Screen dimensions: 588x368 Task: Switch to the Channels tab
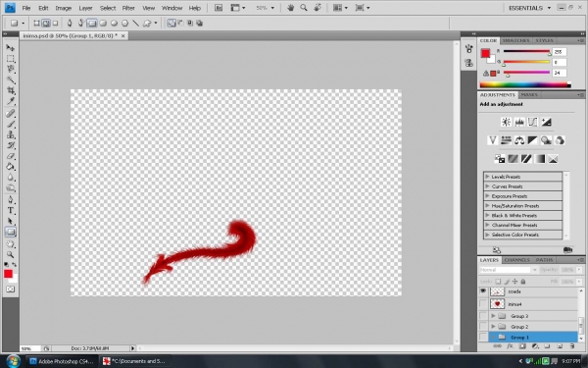pyautogui.click(x=516, y=260)
